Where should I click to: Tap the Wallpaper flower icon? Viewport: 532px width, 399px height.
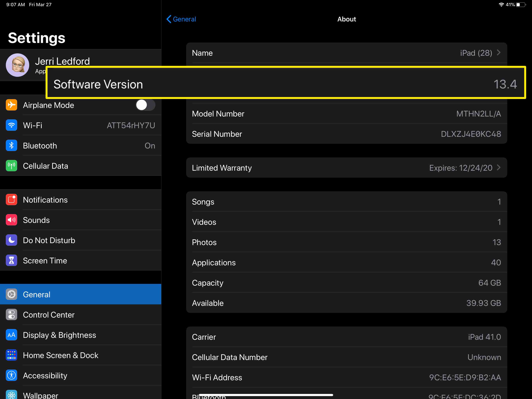(11, 395)
